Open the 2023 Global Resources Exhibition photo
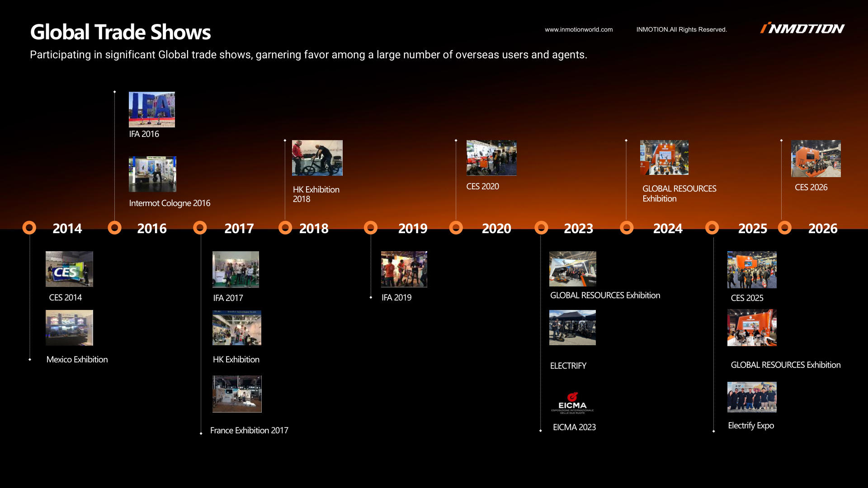 click(573, 269)
